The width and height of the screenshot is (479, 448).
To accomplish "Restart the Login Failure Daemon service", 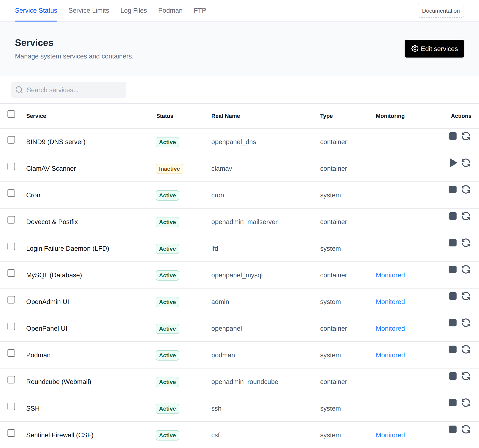I will (x=466, y=243).
